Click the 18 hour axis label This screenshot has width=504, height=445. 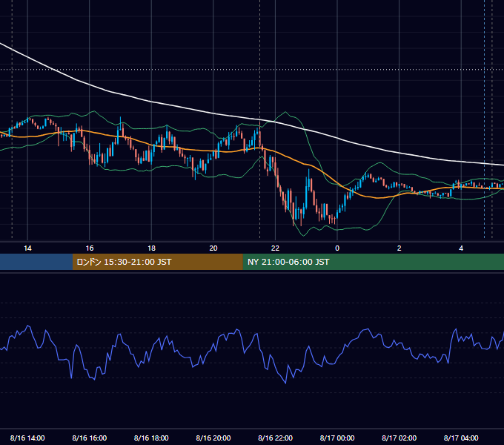[x=151, y=248]
